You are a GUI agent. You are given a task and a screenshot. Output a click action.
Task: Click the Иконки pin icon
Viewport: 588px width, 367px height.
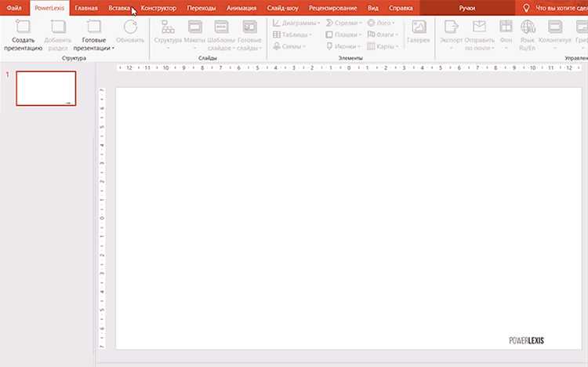click(329, 46)
